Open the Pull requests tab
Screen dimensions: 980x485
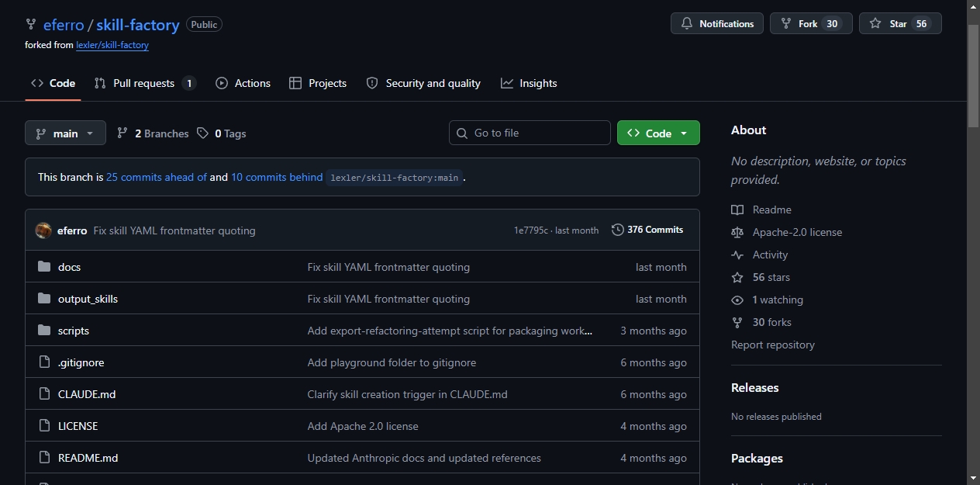[x=145, y=83]
